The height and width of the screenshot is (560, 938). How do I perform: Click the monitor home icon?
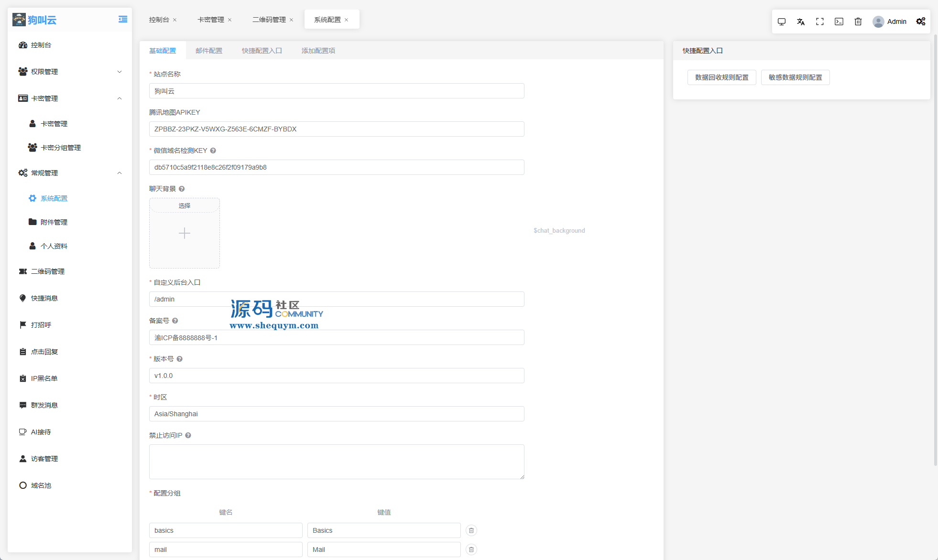coord(782,22)
